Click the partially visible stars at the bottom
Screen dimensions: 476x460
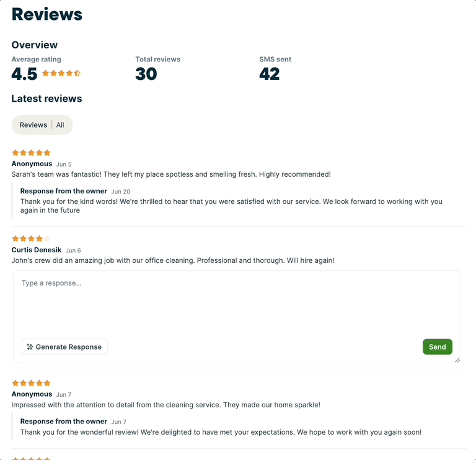31,458
